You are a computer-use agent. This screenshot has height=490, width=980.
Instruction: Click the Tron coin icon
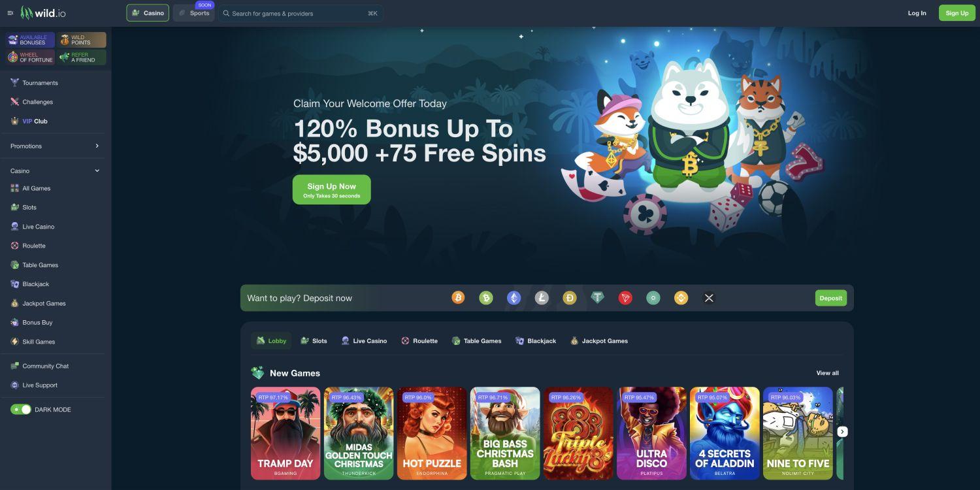(x=625, y=298)
